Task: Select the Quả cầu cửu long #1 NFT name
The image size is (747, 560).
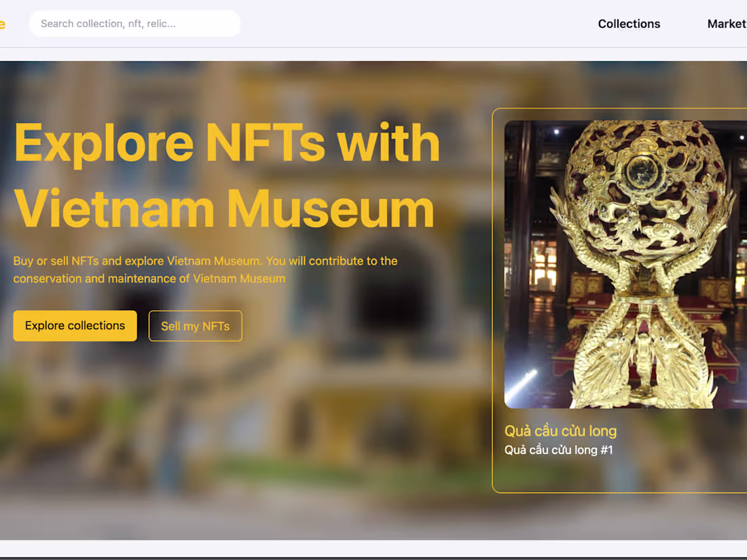Action: [558, 449]
